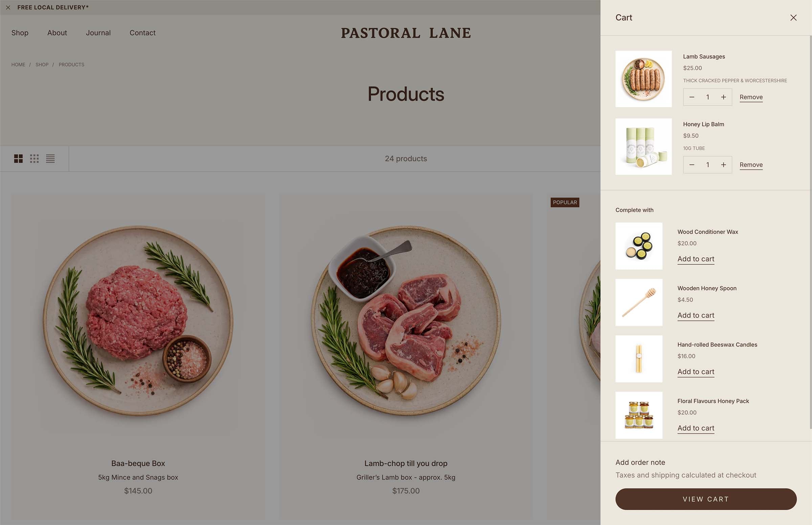Switch to list view icon
Image resolution: width=812 pixels, height=525 pixels.
pos(50,158)
